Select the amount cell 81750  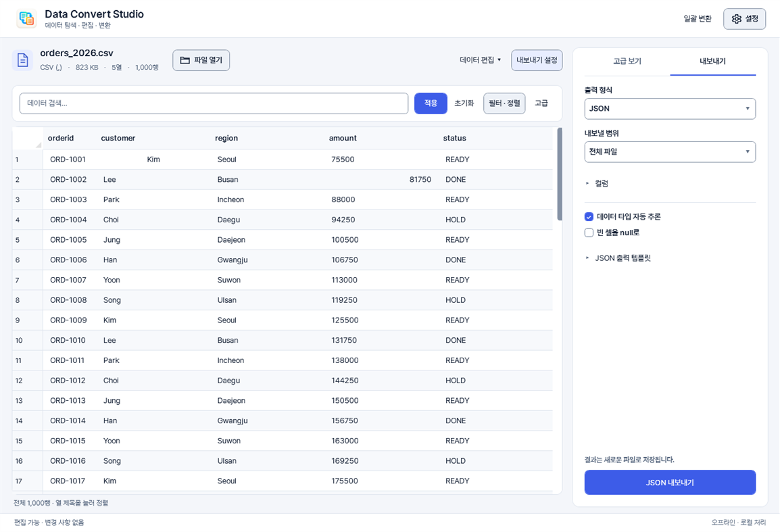point(381,179)
